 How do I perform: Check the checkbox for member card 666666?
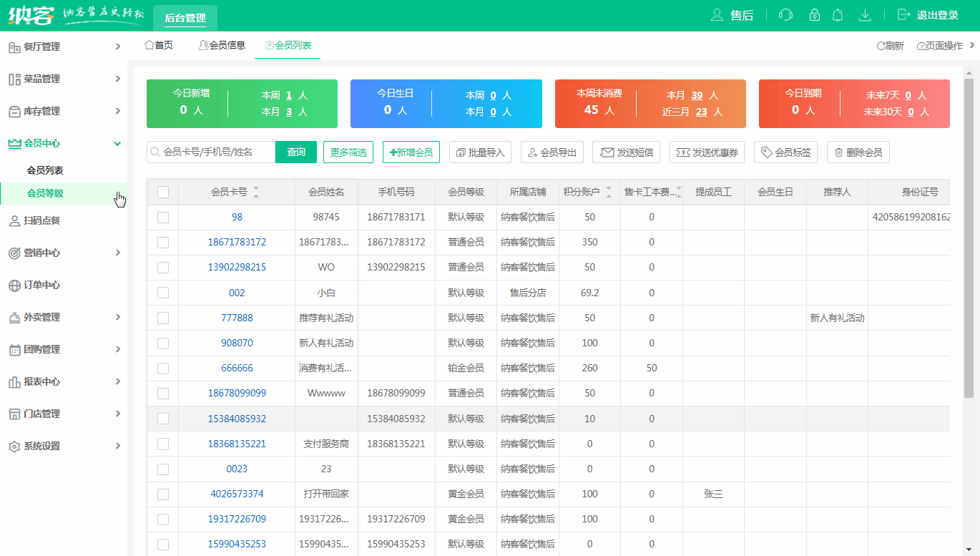pos(162,368)
